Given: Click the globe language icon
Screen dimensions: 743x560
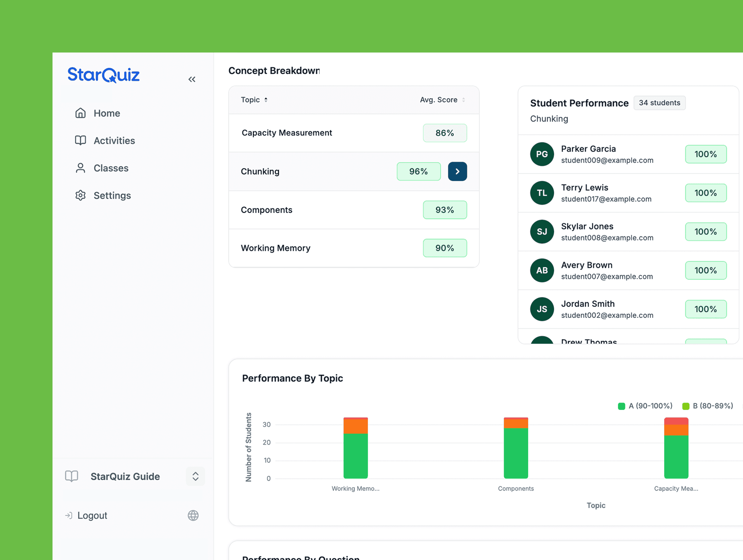Looking at the screenshot, I should (193, 515).
